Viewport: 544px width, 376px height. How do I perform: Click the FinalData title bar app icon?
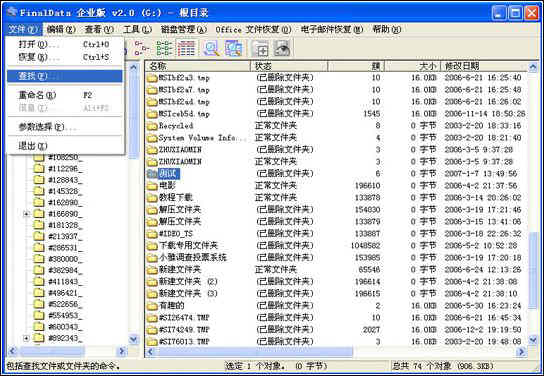[12, 12]
